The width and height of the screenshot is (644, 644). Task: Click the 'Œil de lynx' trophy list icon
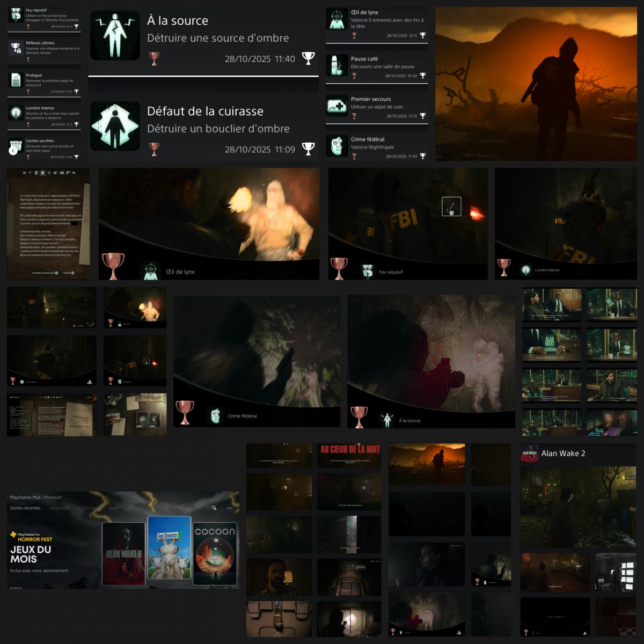tap(337, 19)
